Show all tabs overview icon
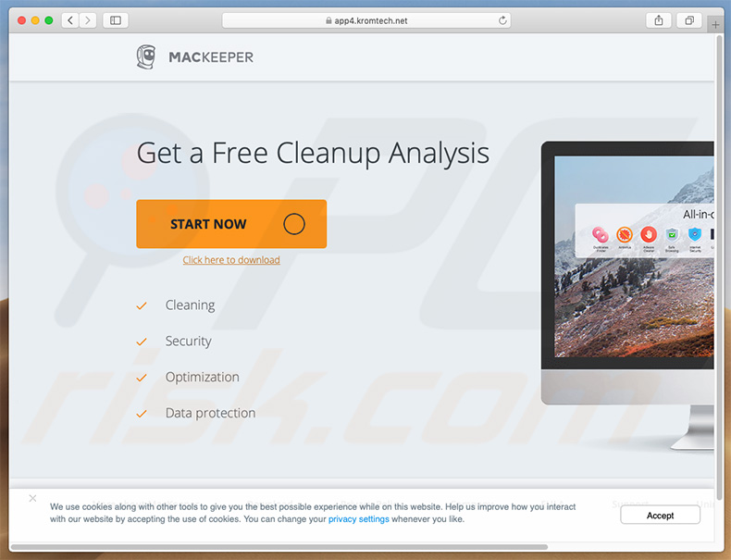Screen dimensions: 731x560 coord(689,20)
